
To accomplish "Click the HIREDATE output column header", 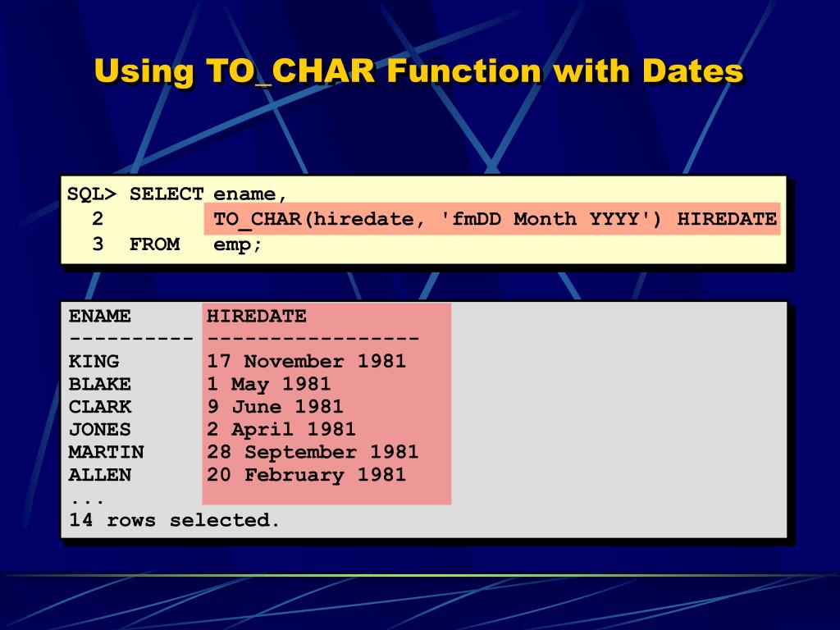I will pos(257,316).
